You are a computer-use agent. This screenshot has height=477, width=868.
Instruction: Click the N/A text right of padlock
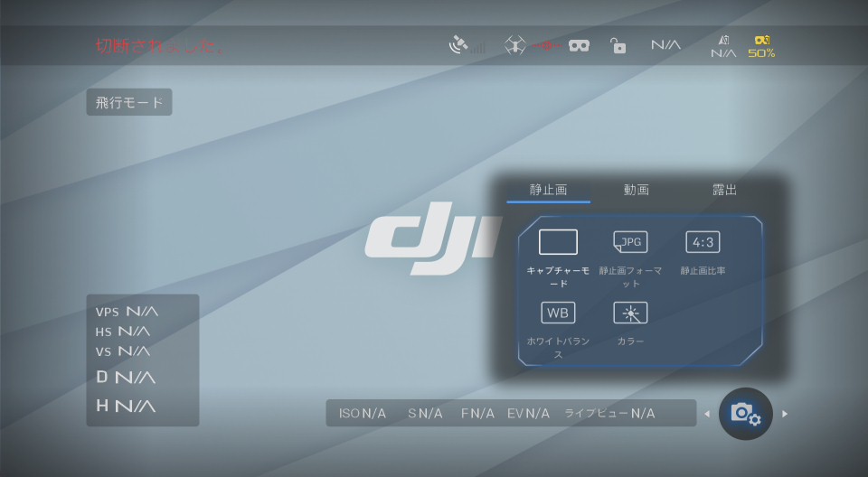pyautogui.click(x=666, y=45)
